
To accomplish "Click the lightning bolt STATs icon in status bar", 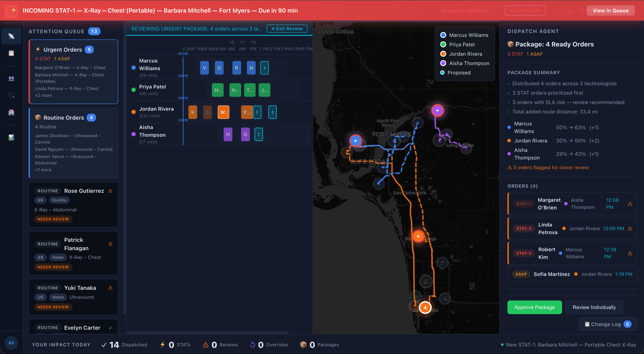I will point(163,344).
